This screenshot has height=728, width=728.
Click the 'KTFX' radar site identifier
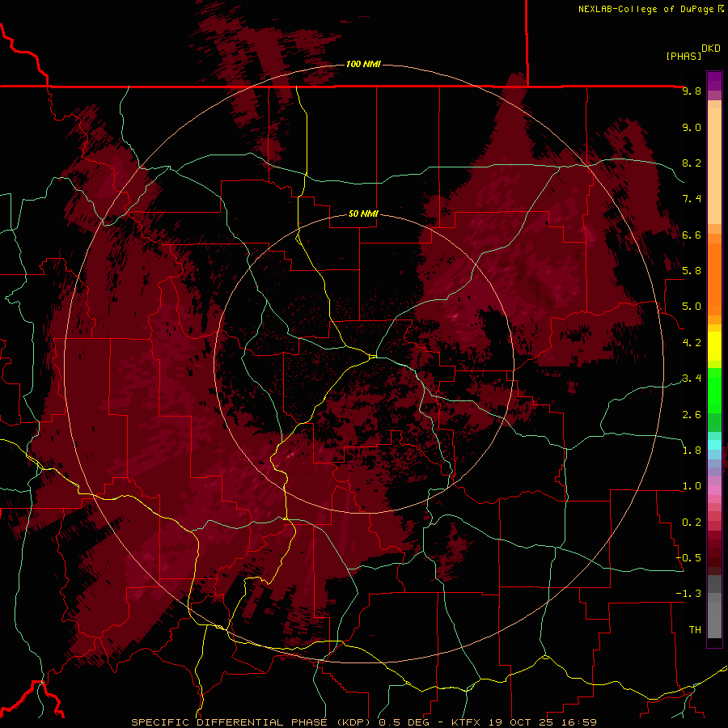point(465,722)
